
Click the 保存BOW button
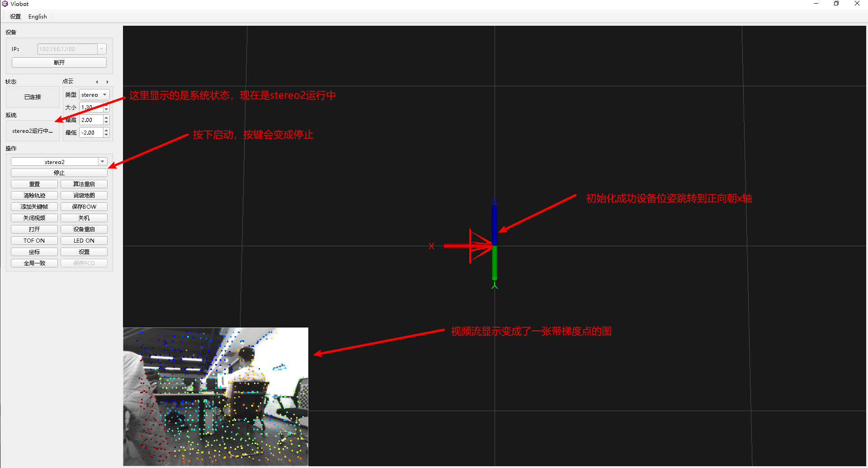click(84, 206)
